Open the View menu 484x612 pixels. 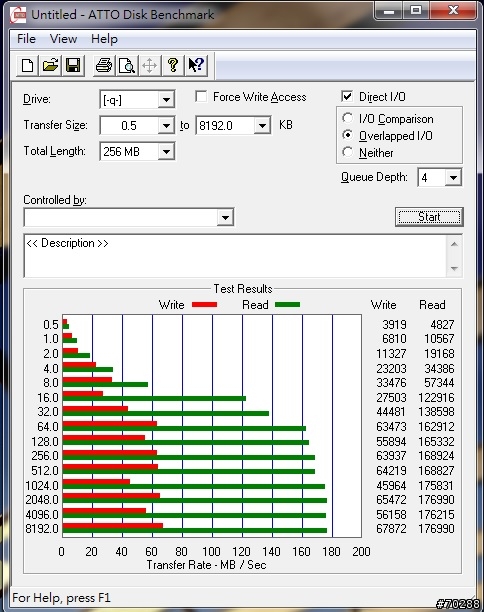tap(63, 39)
